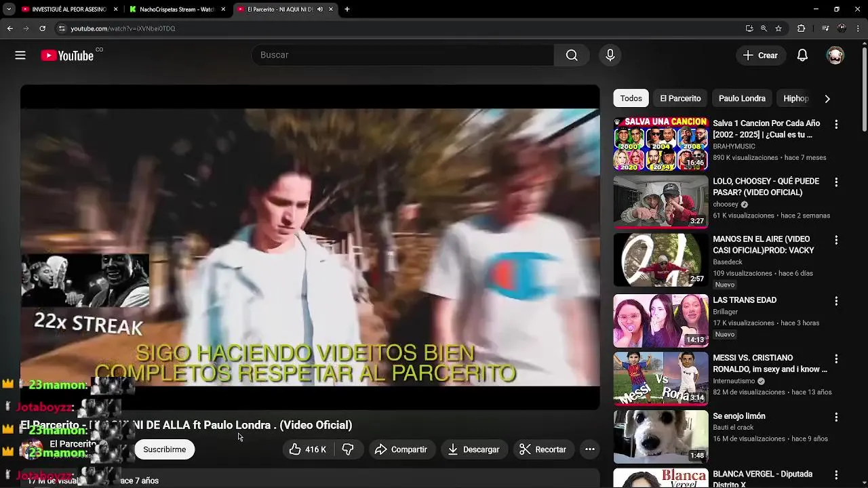Go forward with browser forward arrow
The width and height of the screenshot is (868, 488).
click(x=26, y=28)
